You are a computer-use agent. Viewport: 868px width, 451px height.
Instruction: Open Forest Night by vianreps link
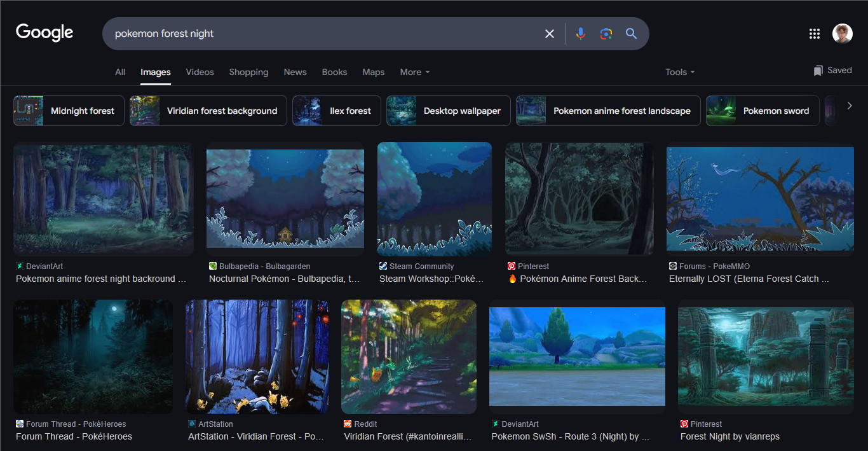(x=729, y=436)
